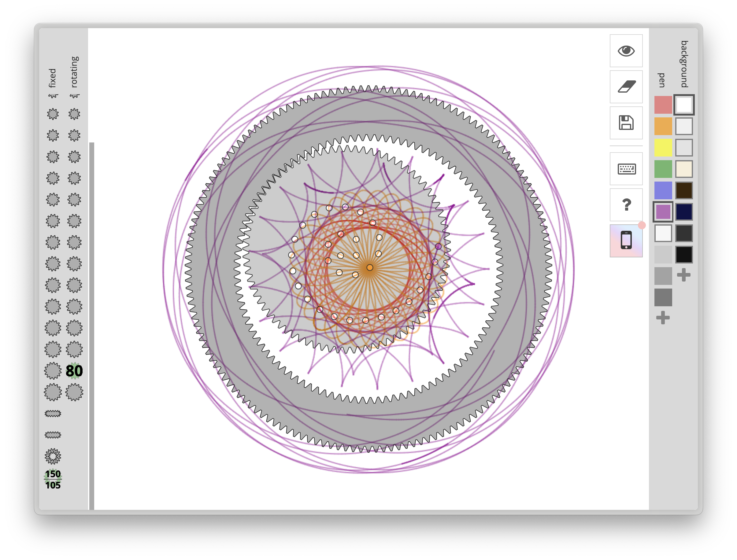The height and width of the screenshot is (560, 737).
Task: Save drawing with the floppy disk icon
Action: pos(626,123)
